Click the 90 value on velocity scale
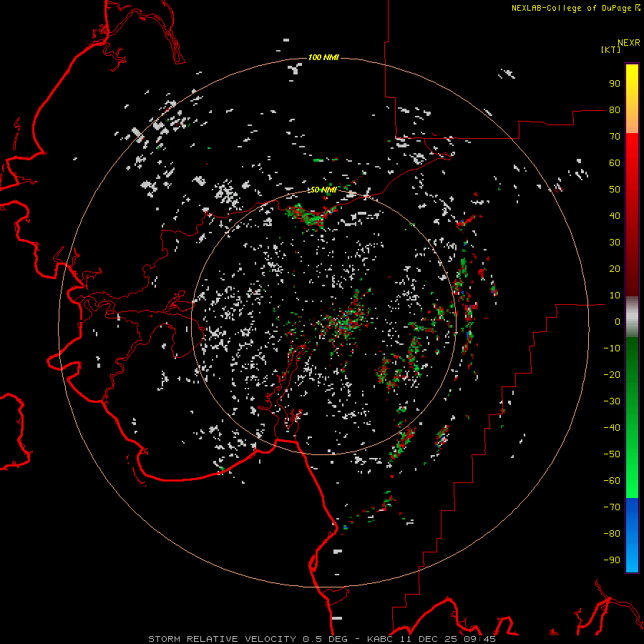The height and width of the screenshot is (644, 644). coord(615,84)
